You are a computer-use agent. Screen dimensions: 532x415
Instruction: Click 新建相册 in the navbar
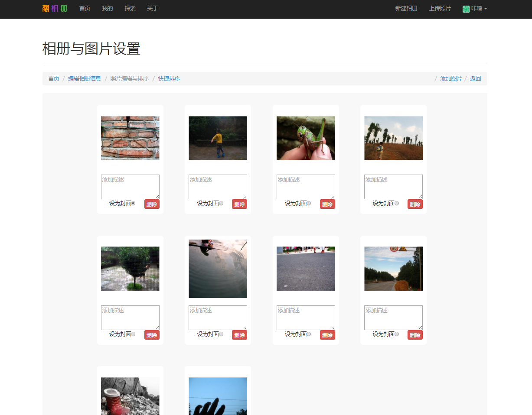click(x=406, y=8)
